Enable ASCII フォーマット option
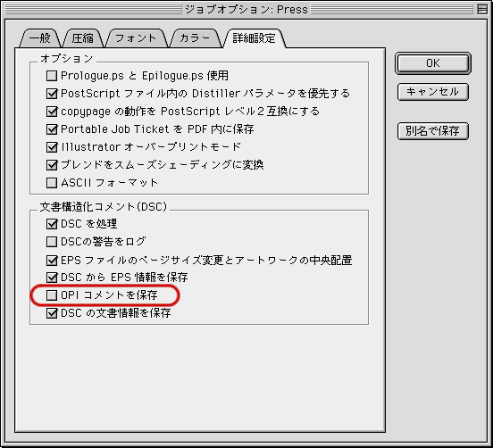This screenshot has height=448, width=493. (52, 183)
